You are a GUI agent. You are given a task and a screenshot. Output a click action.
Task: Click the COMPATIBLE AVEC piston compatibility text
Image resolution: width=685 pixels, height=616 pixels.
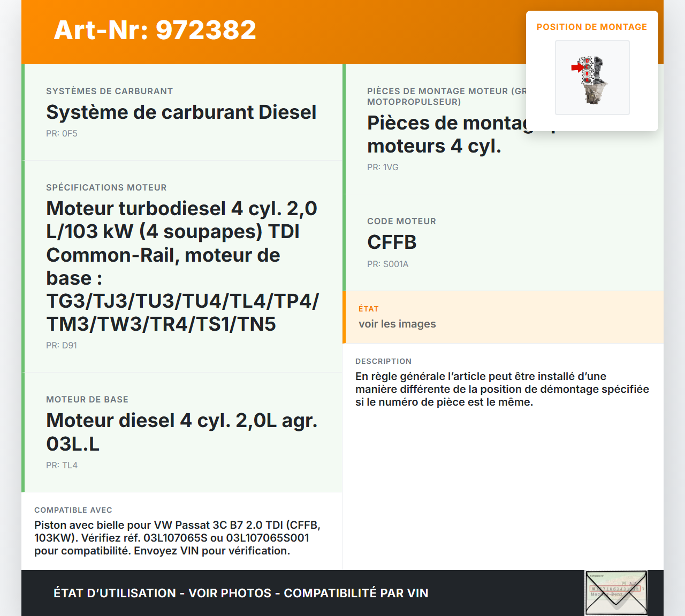coord(177,538)
